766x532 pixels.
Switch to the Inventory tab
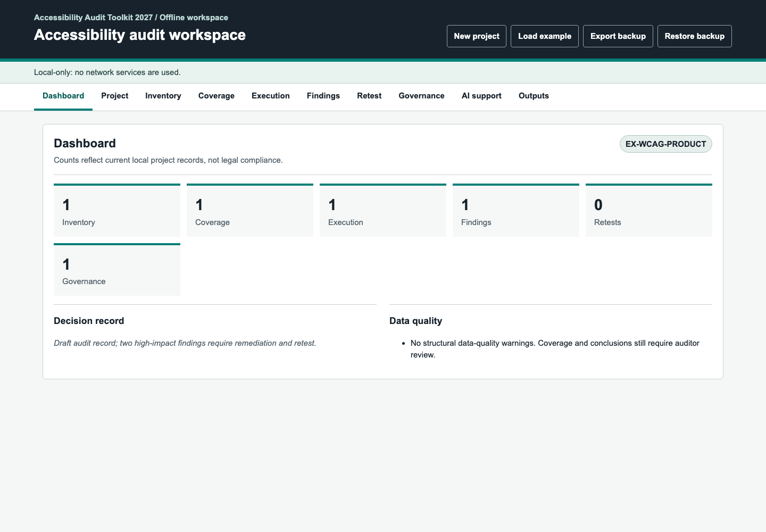click(163, 96)
